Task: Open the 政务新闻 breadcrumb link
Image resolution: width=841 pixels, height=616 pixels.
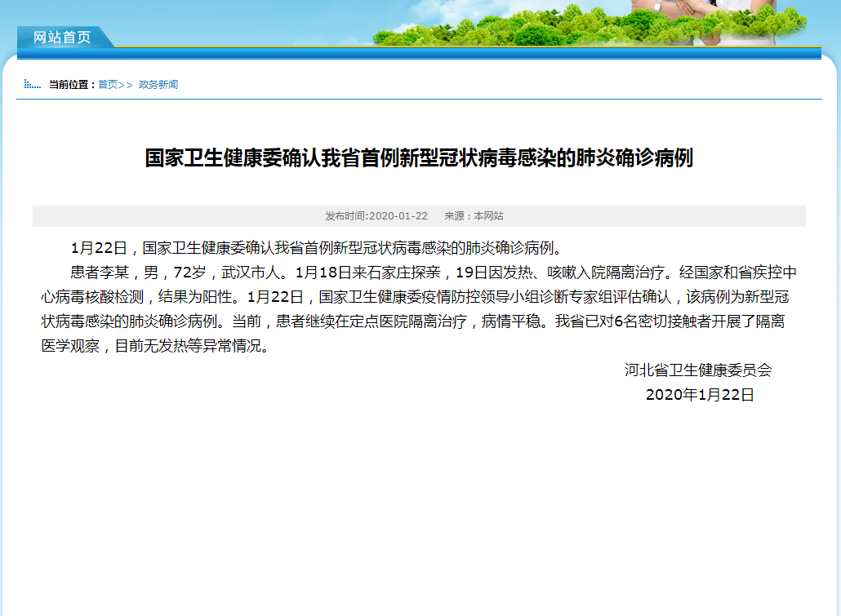Action: coord(158,85)
